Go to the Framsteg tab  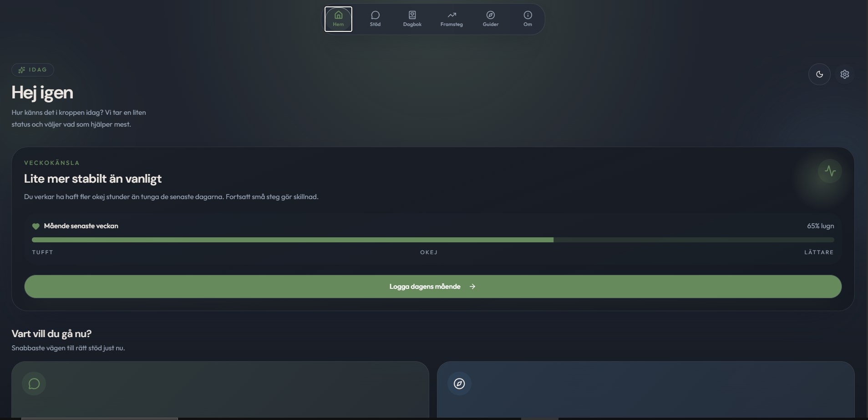coord(452,19)
